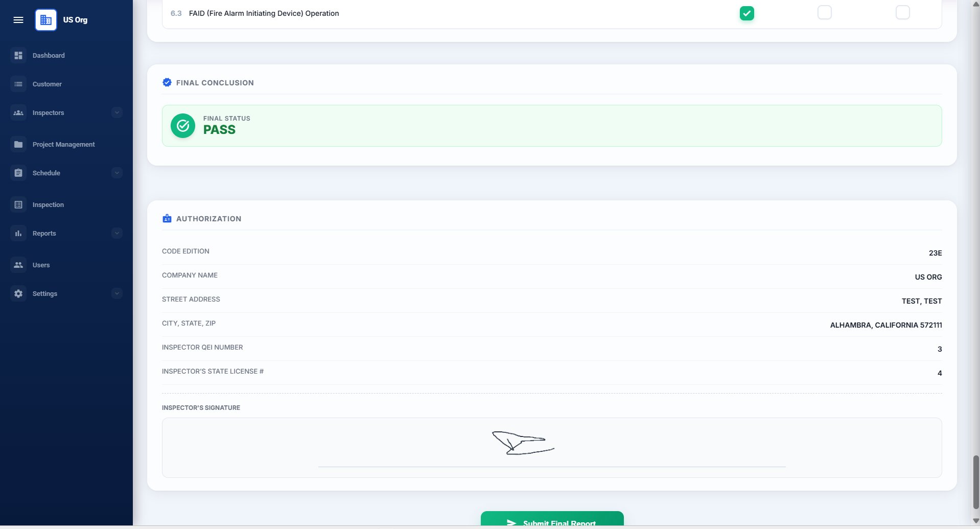Click the Final Conclusion verified badge icon
Image resolution: width=980 pixels, height=529 pixels.
click(x=167, y=82)
